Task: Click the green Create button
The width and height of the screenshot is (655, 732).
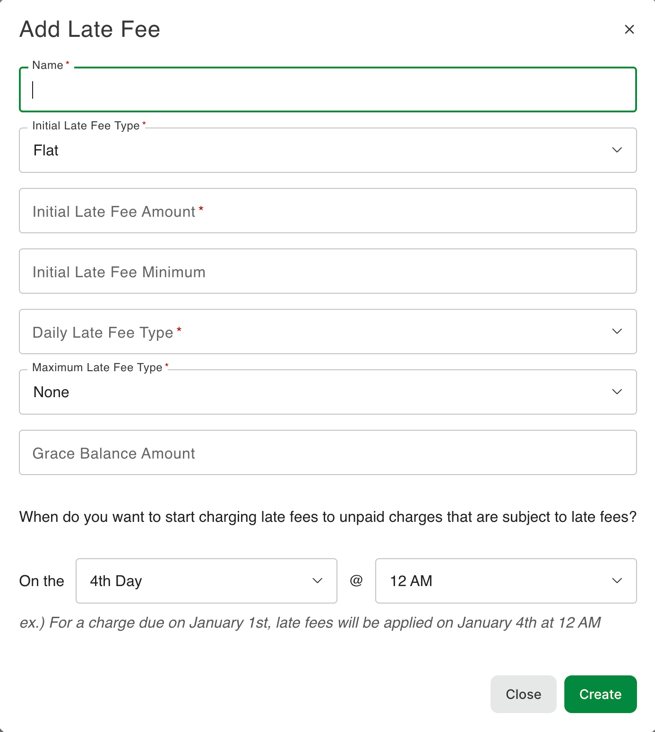Action: (600, 694)
